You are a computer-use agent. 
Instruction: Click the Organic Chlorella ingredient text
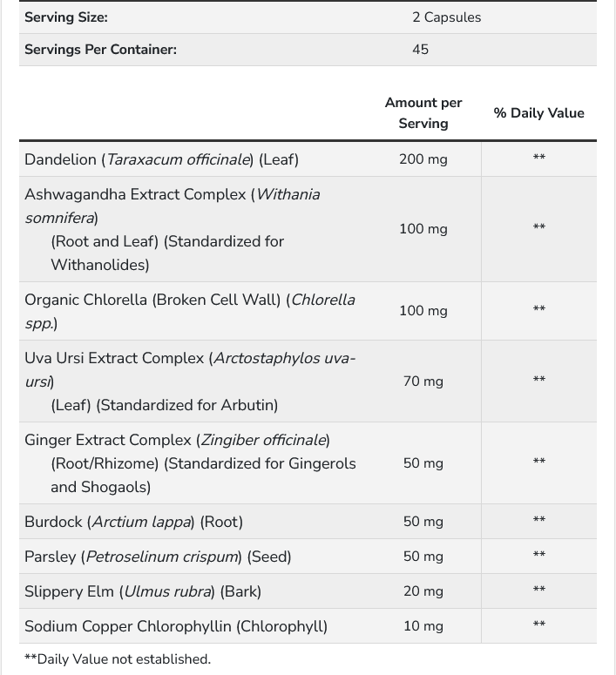190,311
